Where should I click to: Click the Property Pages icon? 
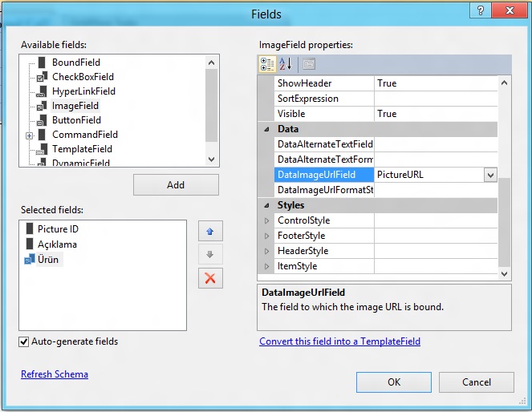click(308, 64)
